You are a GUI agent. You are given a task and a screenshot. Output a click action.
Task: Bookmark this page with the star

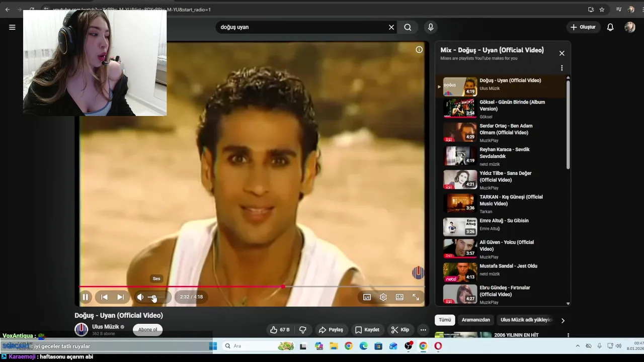[602, 10]
